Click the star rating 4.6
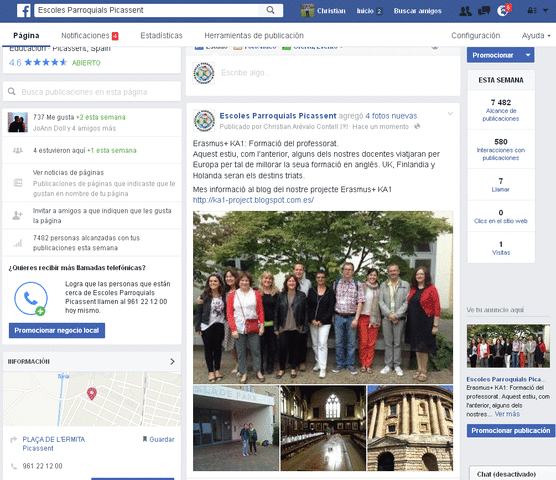Viewport: 556px width, 480px height. [38, 63]
